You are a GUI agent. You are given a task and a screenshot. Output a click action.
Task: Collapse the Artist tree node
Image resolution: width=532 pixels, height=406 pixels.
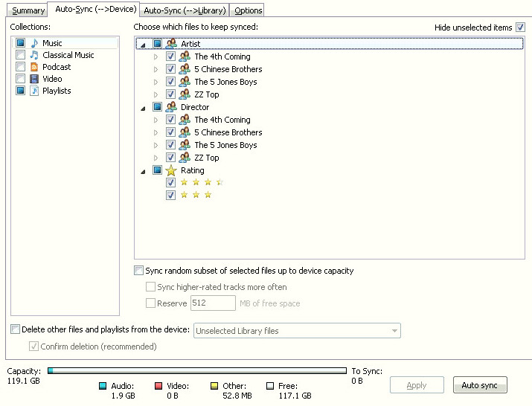pos(142,45)
